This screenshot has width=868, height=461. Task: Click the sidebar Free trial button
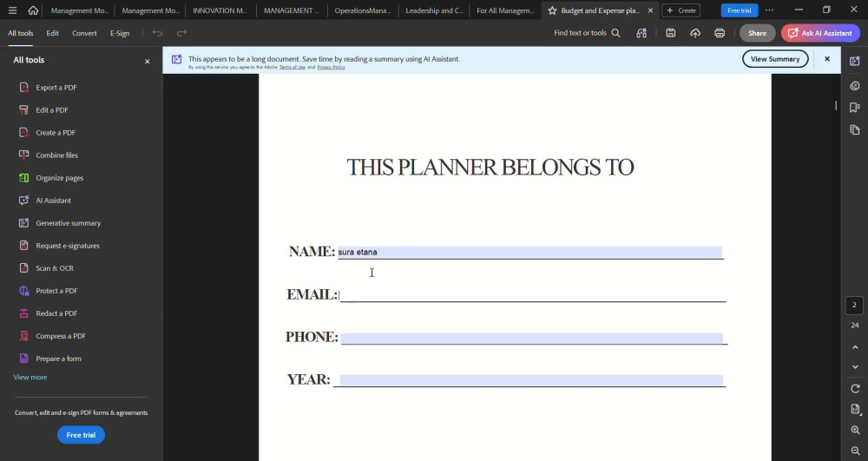[81, 435]
